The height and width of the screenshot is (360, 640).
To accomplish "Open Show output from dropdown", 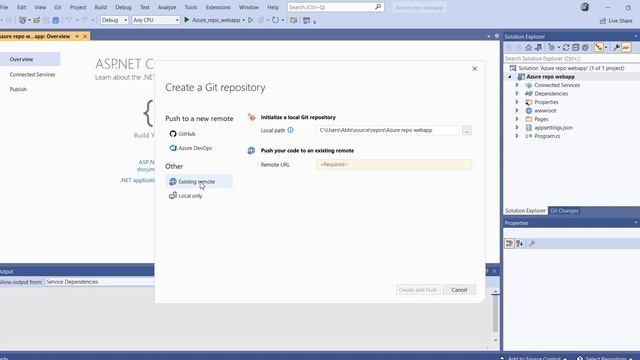I will click(99, 282).
